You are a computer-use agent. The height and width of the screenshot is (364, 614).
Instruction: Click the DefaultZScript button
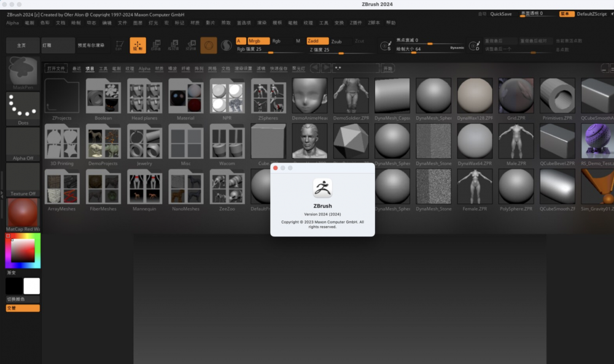(592, 14)
